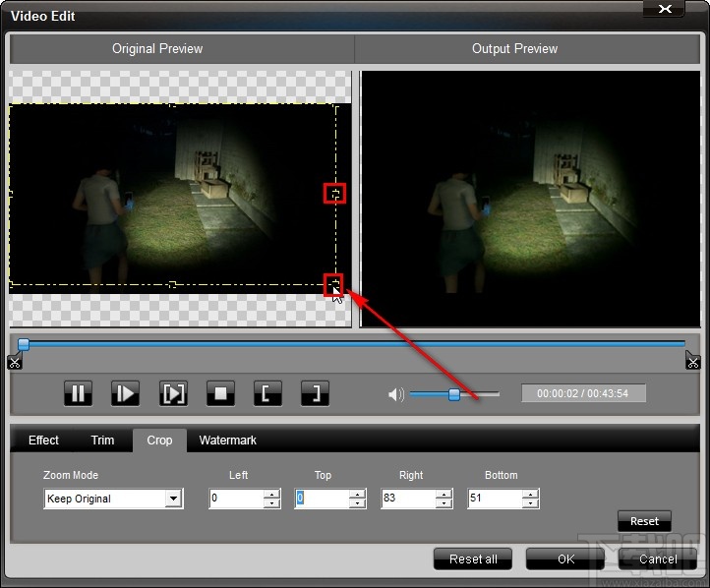Click the Output Preview video pane
Viewport: 710px width, 588px height.
[x=531, y=199]
